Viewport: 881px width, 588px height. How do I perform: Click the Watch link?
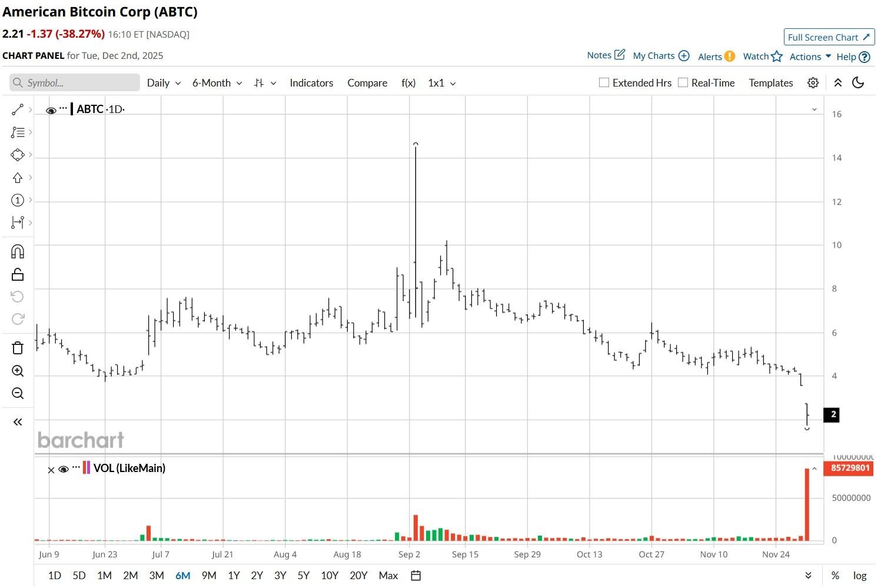tap(756, 56)
